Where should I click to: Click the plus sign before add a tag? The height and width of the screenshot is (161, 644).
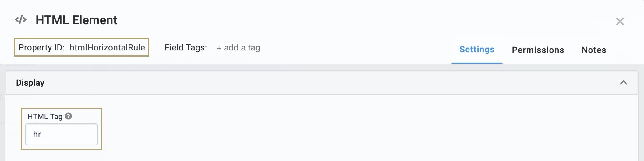tap(219, 48)
